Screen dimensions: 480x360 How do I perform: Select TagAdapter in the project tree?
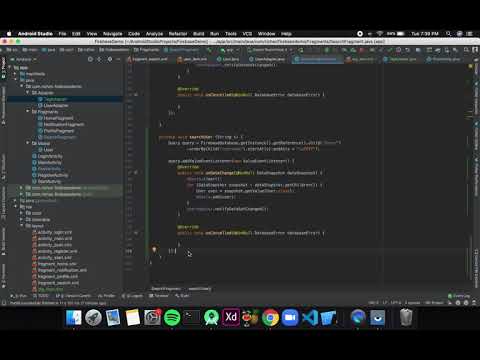point(55,99)
